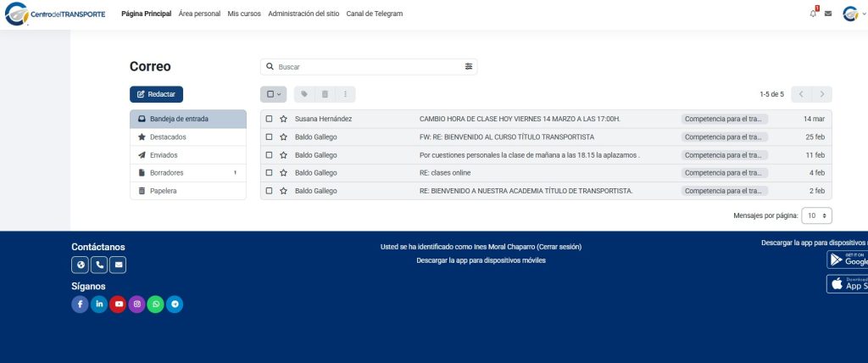Click in the Buscar search field

click(369, 66)
